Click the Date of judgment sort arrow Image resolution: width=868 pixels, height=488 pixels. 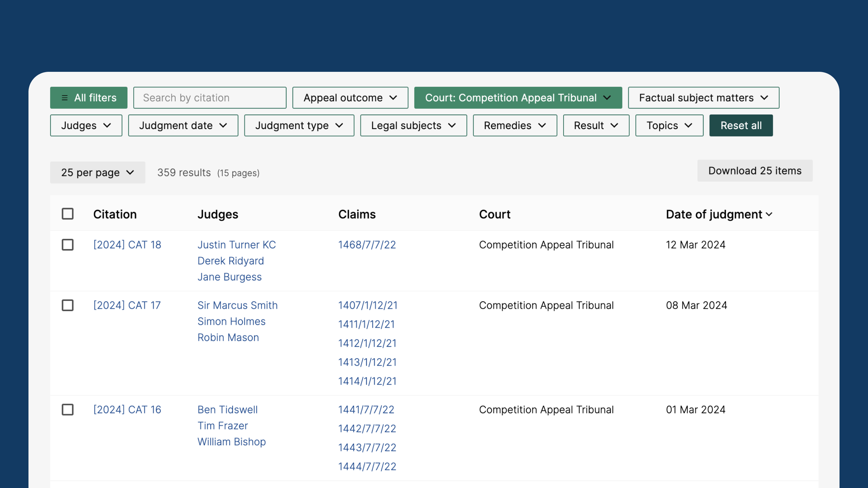pos(769,214)
